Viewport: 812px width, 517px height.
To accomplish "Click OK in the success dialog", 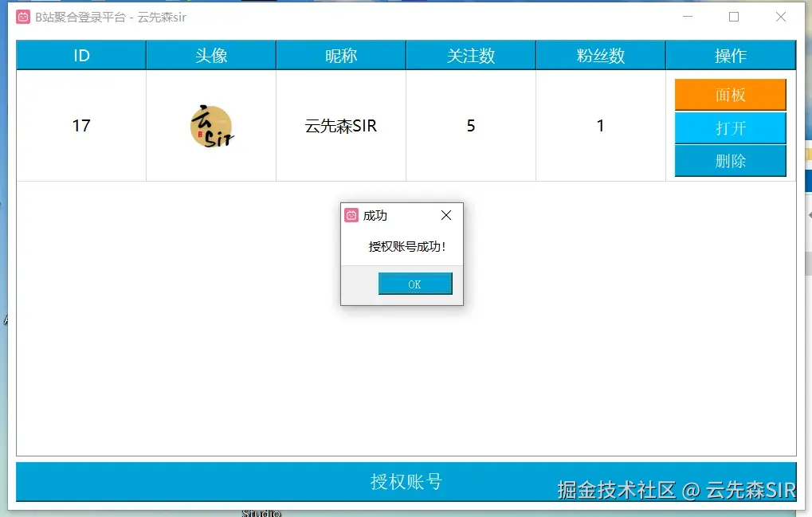I will (x=415, y=284).
